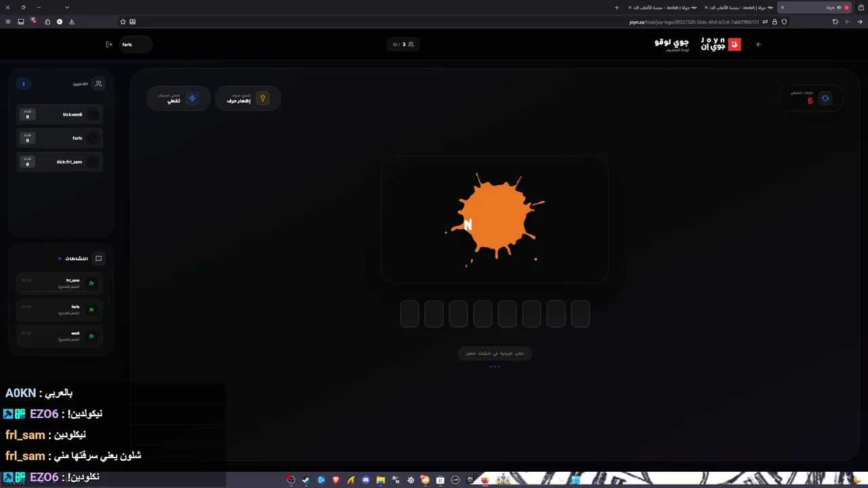Open Epic Games launcher from taskbar
This screenshot has height=488, width=868.
(x=470, y=480)
